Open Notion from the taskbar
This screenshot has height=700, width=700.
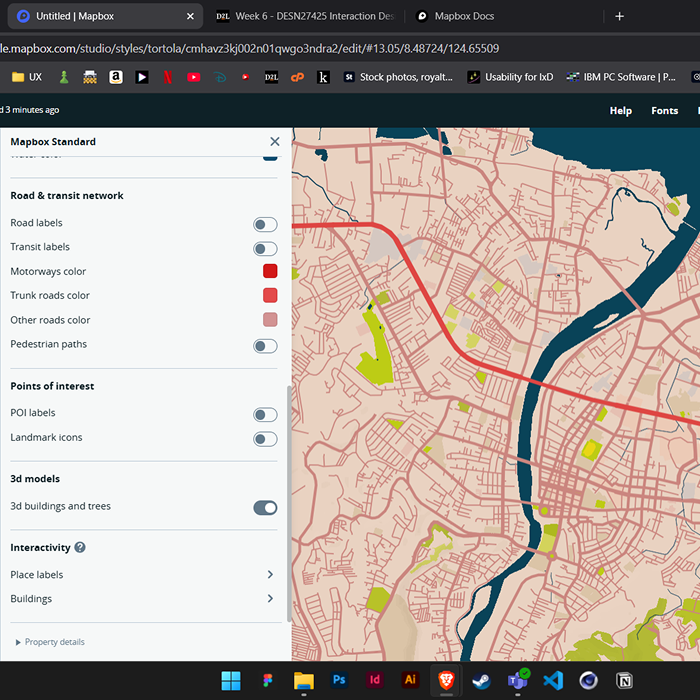pyautogui.click(x=624, y=680)
